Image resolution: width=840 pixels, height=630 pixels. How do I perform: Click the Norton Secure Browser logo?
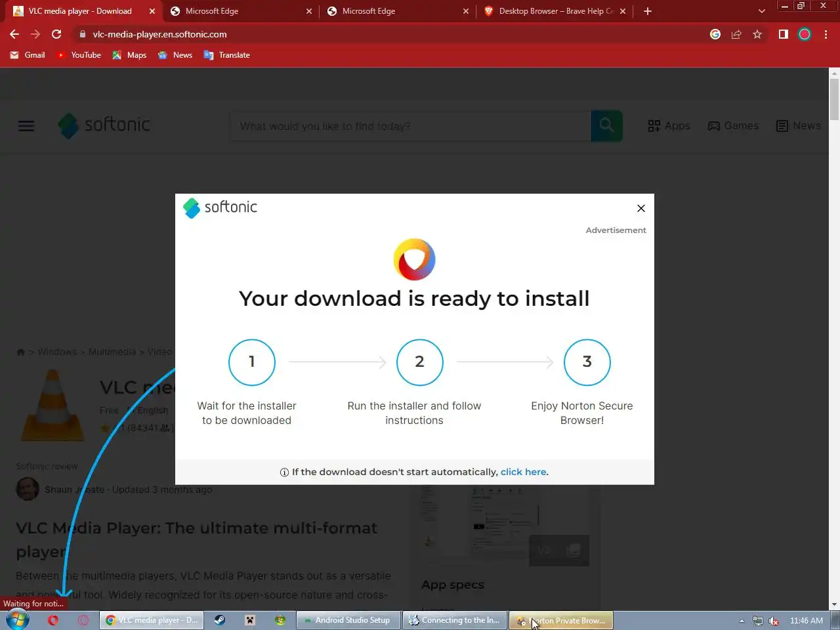point(414,259)
